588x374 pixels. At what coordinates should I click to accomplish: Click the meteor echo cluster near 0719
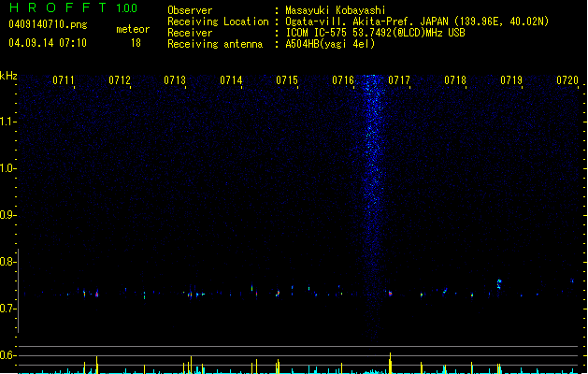pos(499,283)
